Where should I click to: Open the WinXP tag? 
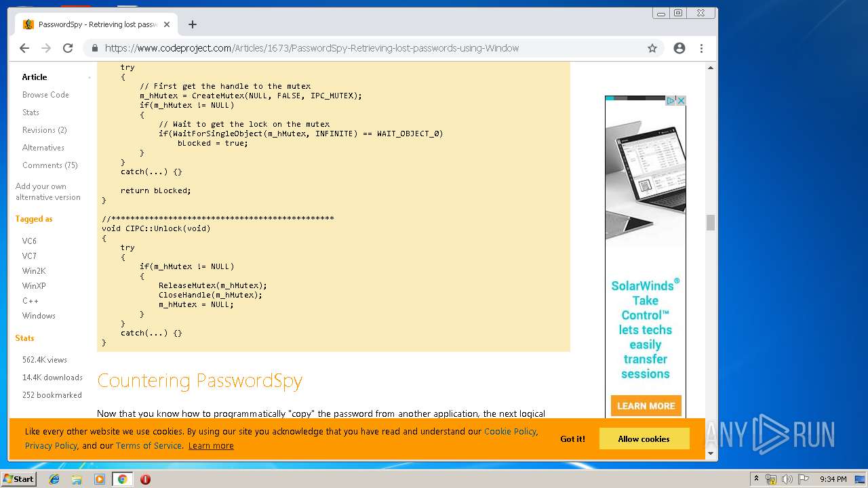point(34,286)
